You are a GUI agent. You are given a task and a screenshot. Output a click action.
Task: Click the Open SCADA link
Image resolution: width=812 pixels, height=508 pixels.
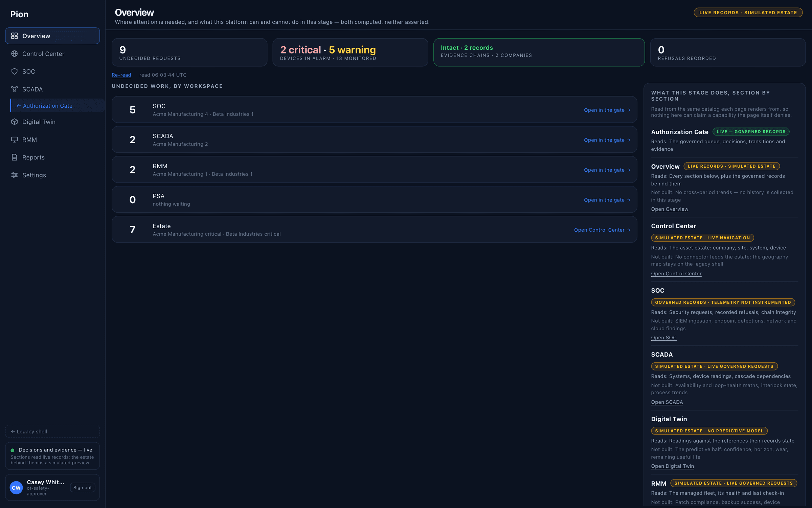click(x=667, y=402)
